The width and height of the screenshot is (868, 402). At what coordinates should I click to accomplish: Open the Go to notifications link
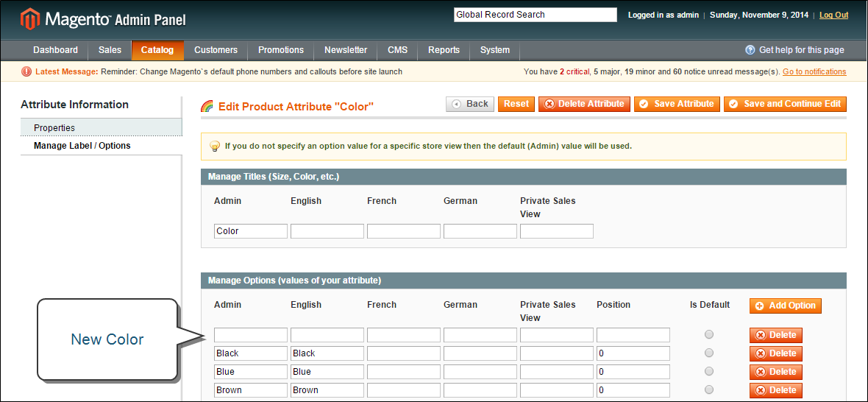(x=814, y=71)
